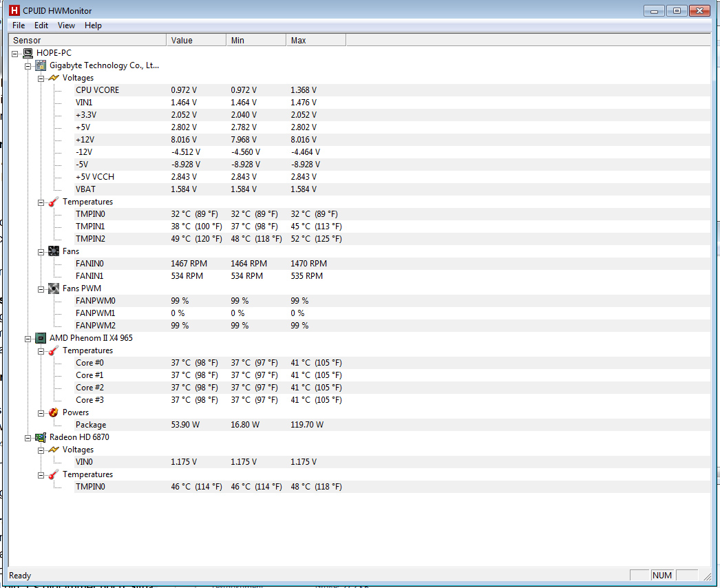Click the Max column header
Screen dimensions: 720x588
(x=316, y=40)
